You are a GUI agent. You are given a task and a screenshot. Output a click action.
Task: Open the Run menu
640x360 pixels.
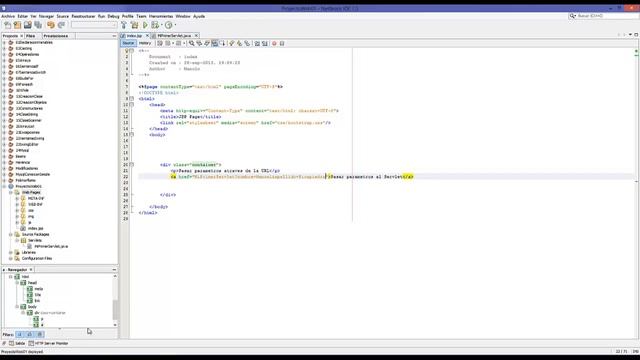click(x=101, y=16)
